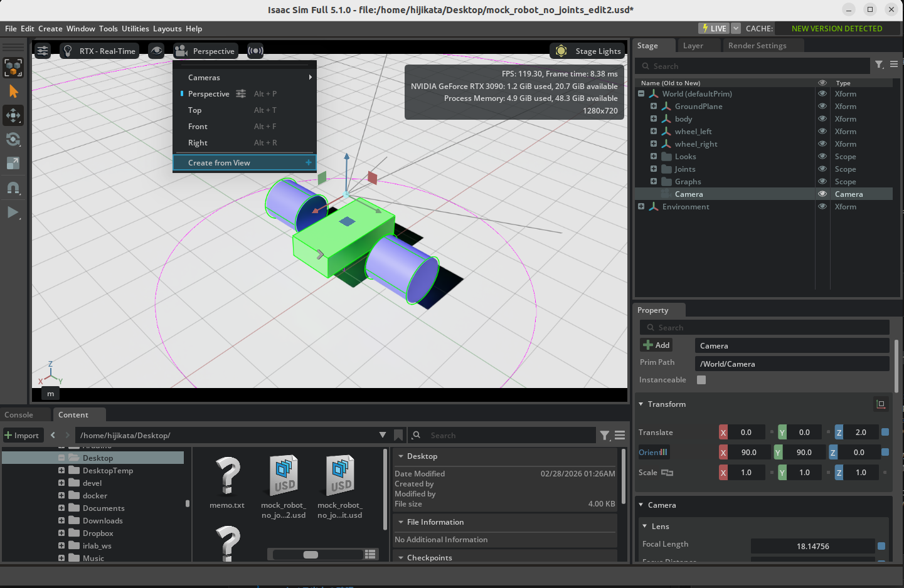This screenshot has height=588, width=904.
Task: Enable the Snap tool (magnet icon)
Action: pos(13,187)
